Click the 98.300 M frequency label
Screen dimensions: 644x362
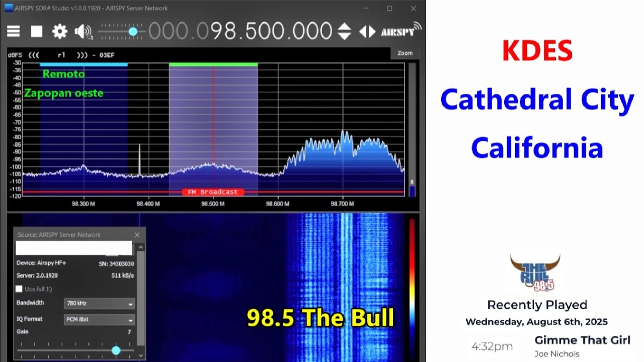(x=84, y=204)
